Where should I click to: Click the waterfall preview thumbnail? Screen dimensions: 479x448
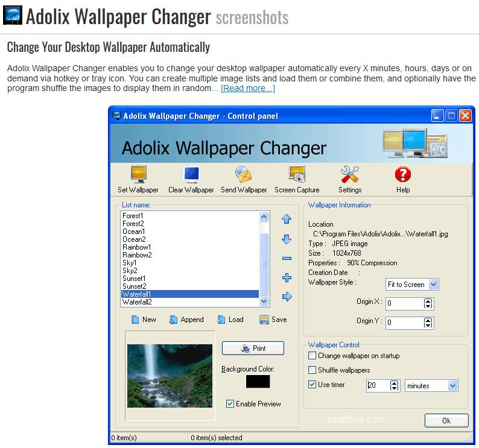click(x=170, y=376)
